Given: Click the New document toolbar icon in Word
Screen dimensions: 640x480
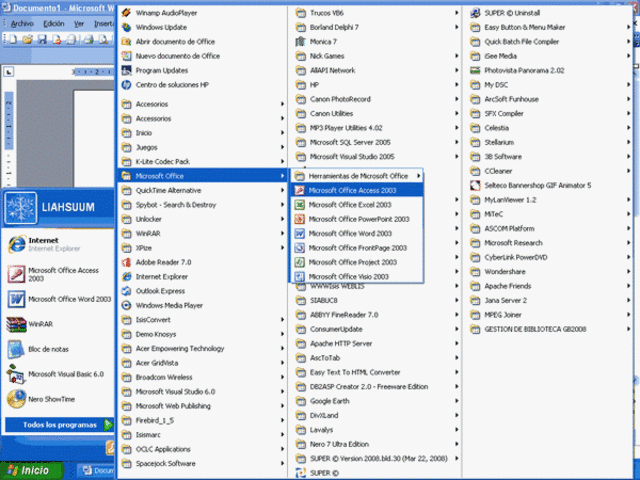Looking at the screenshot, I should pos(13,39).
